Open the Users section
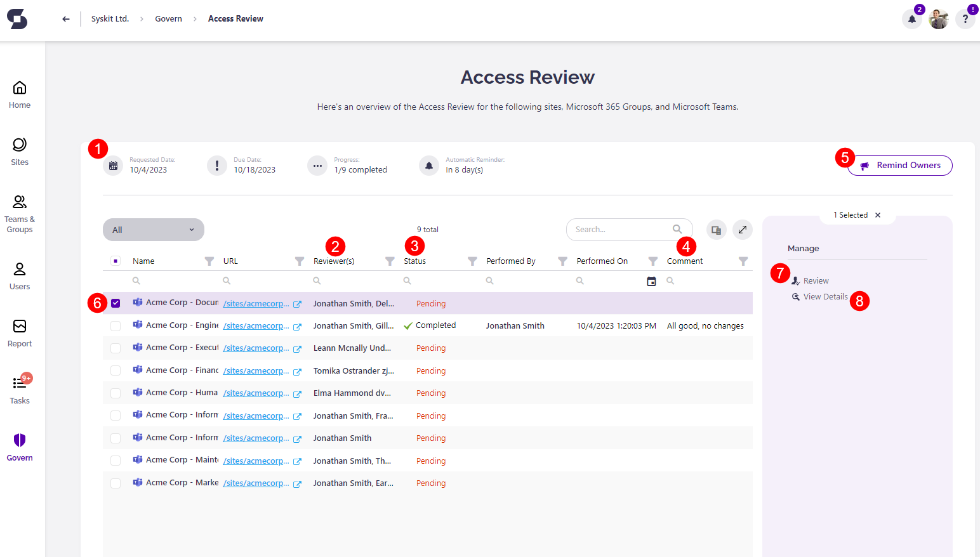 19,274
